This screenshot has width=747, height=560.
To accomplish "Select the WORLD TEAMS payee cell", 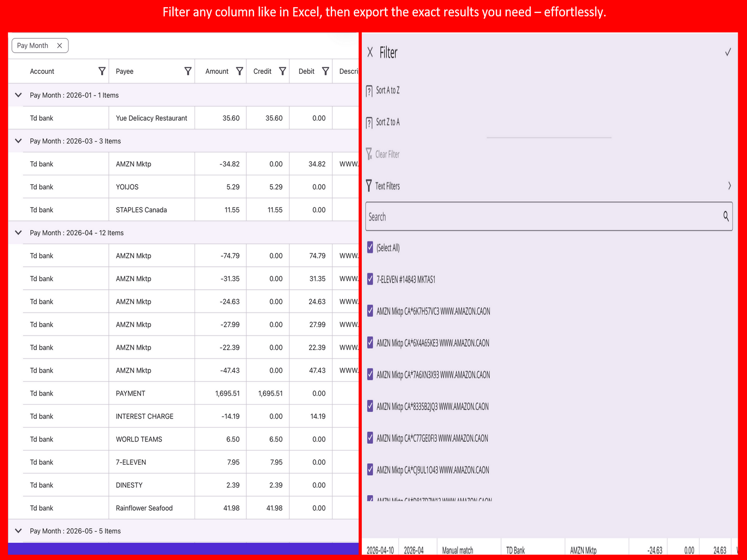I will (x=152, y=439).
